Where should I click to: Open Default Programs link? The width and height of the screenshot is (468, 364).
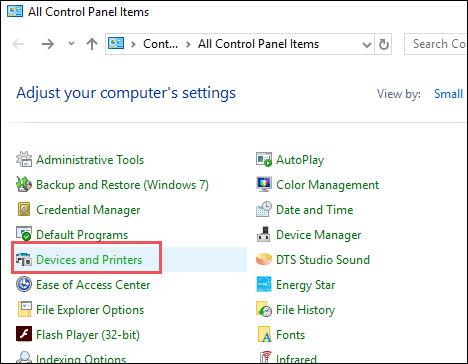coord(82,235)
